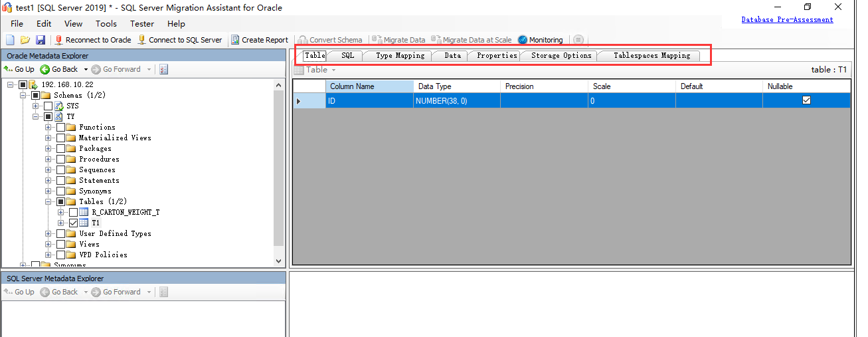The image size is (868, 337).
Task: Click Migrate Data at Scale button
Action: (x=472, y=40)
